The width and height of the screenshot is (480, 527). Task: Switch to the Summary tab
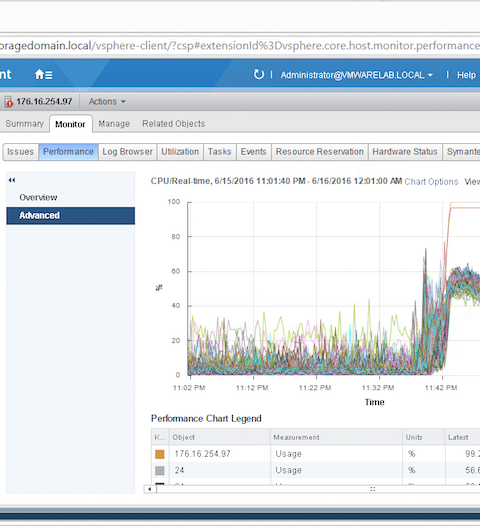click(x=25, y=124)
